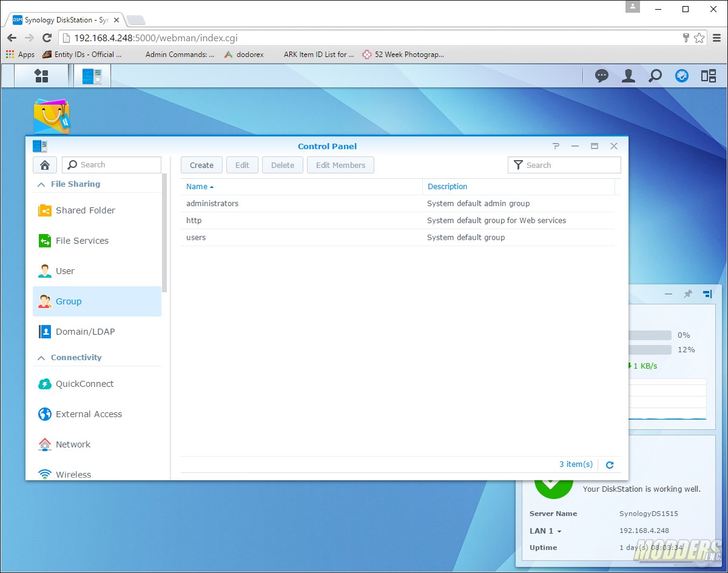
Task: Click the Control Panel help question mark
Action: [556, 146]
